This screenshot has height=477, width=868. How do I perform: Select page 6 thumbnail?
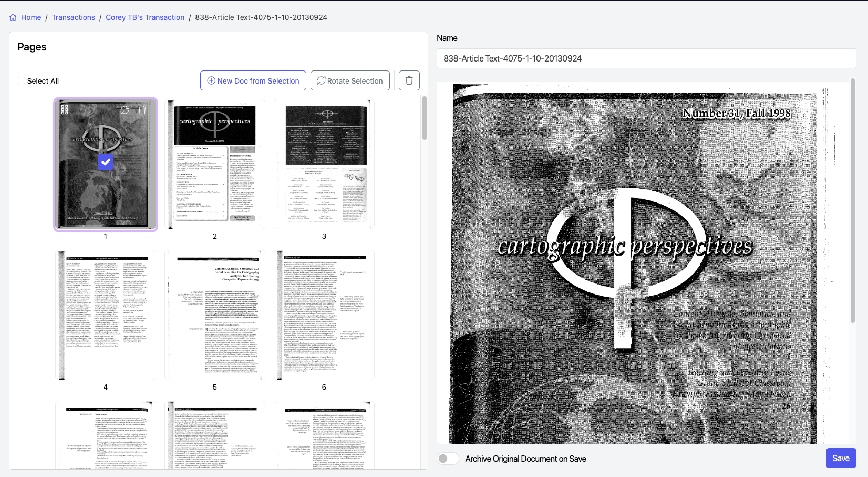[x=324, y=315]
